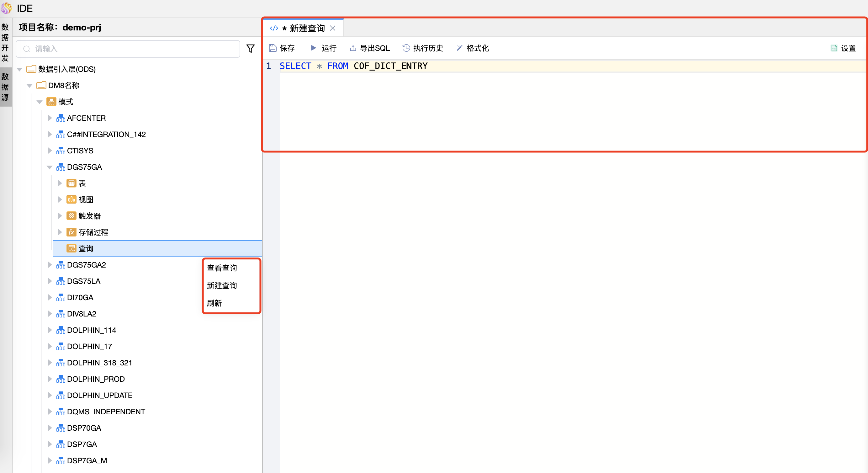The height and width of the screenshot is (473, 868).
Task: Expand the AFCENTER schema node
Action: 50,118
